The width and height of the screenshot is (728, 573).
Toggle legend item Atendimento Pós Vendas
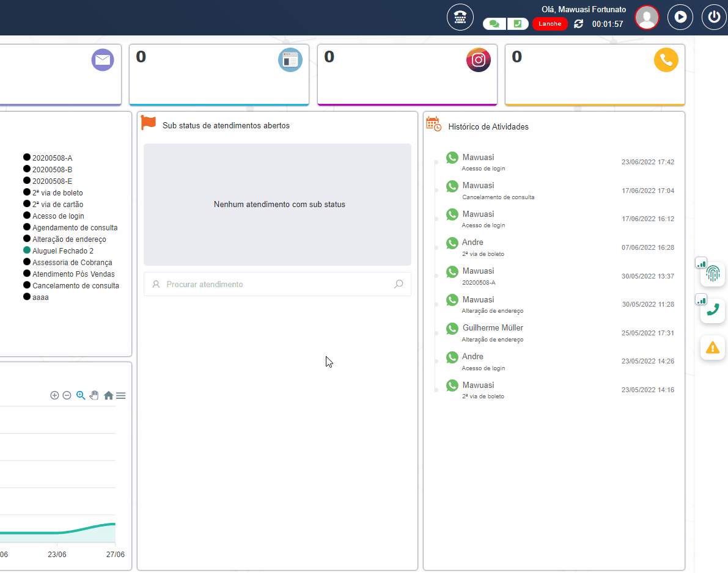[x=68, y=274]
